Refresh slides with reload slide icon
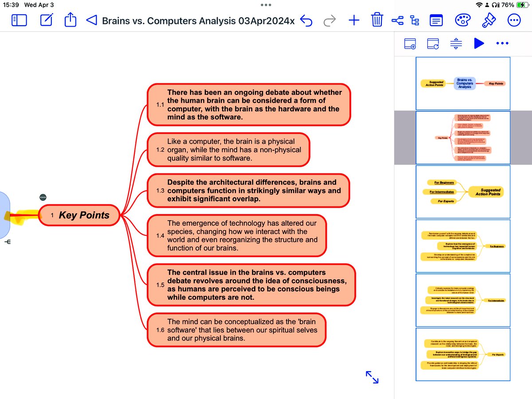The image size is (532, 399). [x=433, y=43]
